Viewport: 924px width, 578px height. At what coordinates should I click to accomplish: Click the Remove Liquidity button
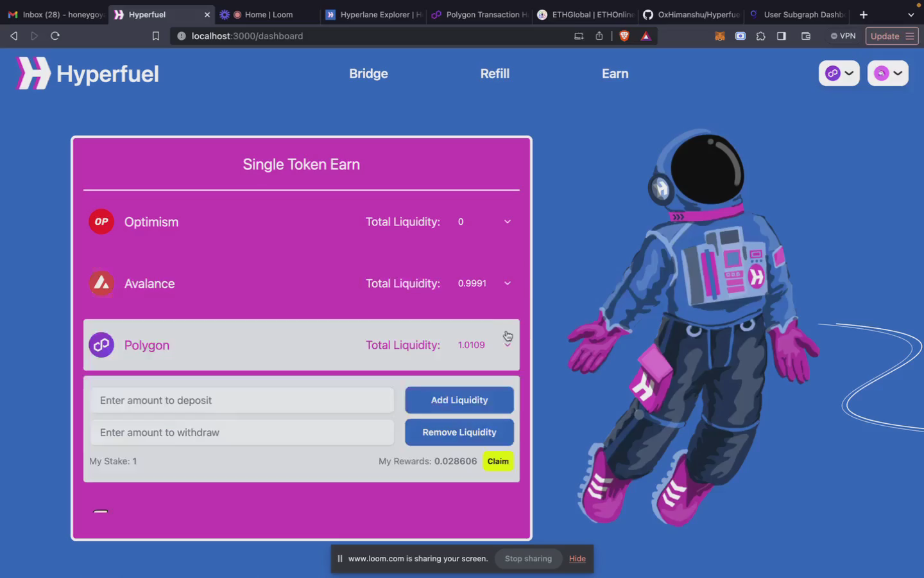point(459,432)
